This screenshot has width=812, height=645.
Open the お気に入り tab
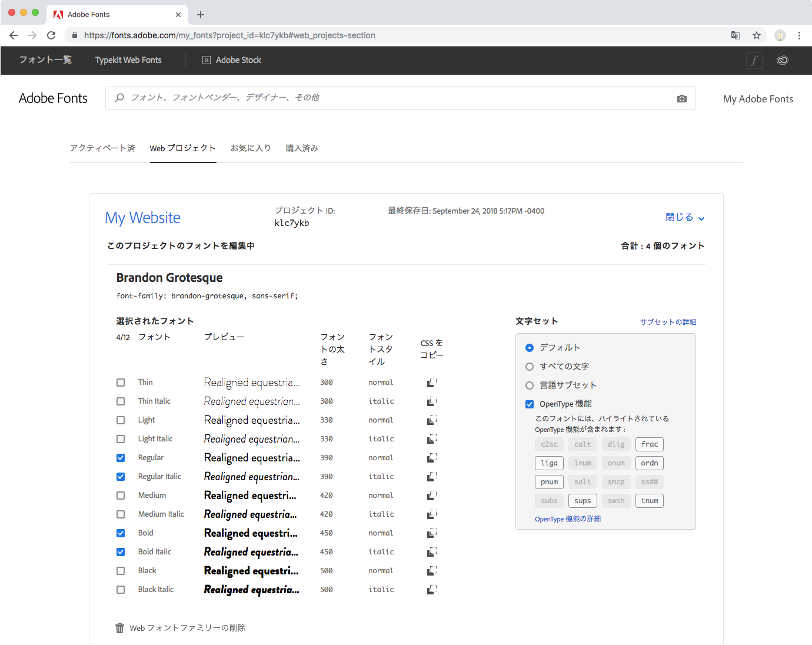click(x=251, y=148)
